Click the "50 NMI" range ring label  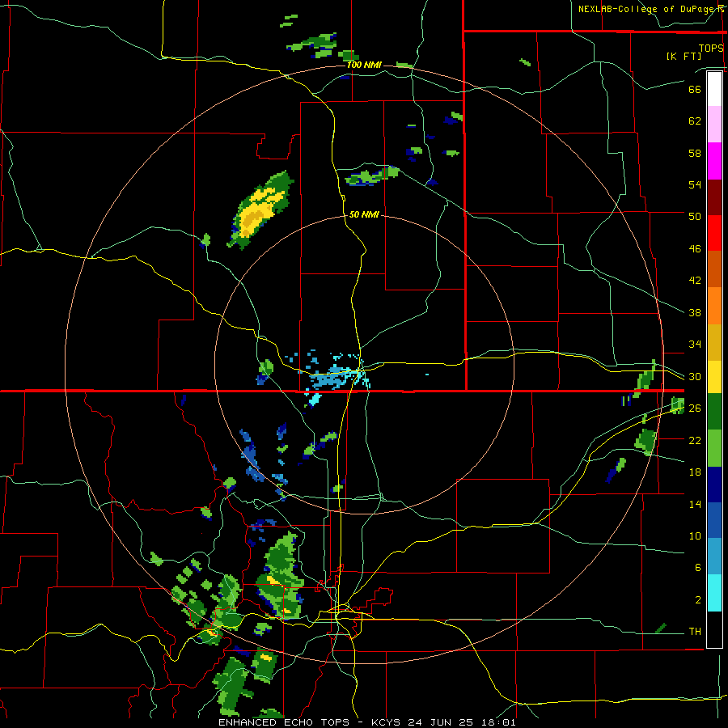(x=364, y=214)
